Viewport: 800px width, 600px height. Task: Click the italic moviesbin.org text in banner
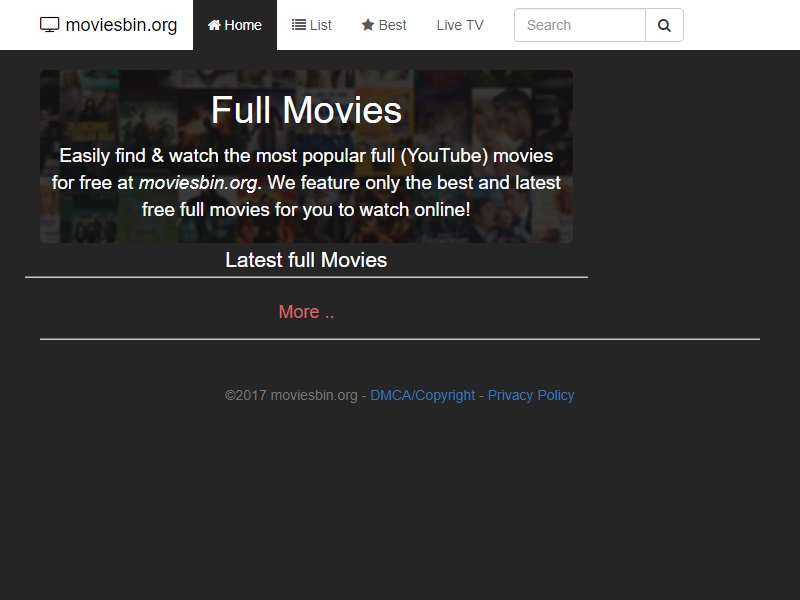pyautogui.click(x=198, y=183)
